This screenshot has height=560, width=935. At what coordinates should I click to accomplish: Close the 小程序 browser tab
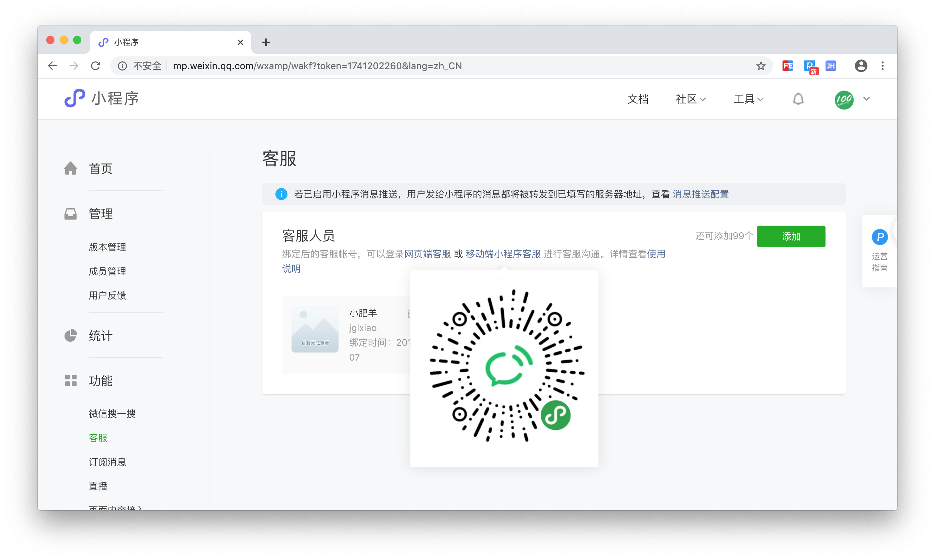point(240,42)
